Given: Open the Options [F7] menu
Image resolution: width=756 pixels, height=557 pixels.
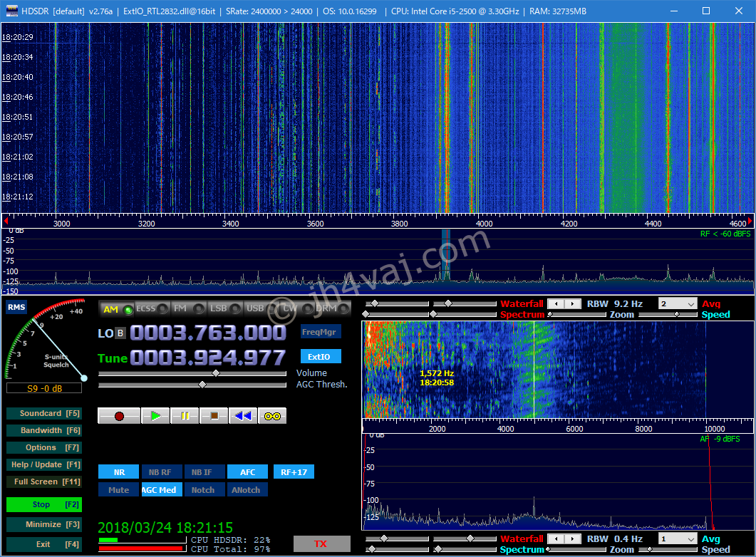Looking at the screenshot, I should [44, 447].
